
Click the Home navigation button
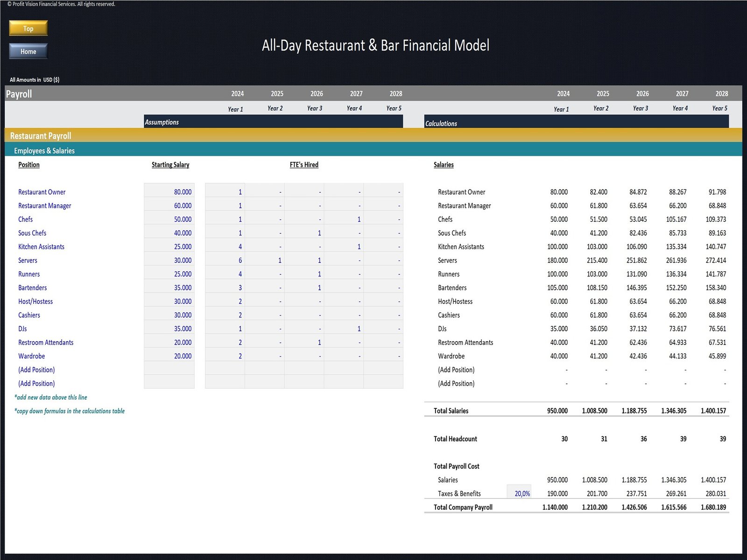[x=28, y=51]
